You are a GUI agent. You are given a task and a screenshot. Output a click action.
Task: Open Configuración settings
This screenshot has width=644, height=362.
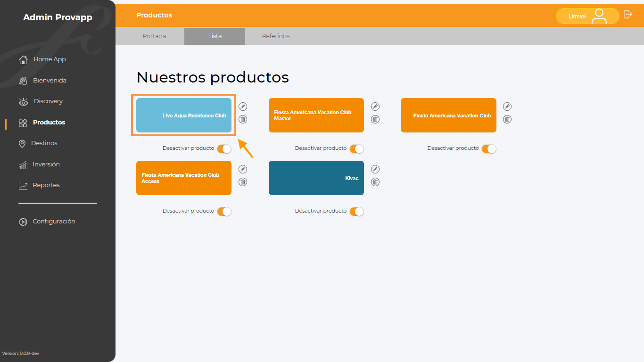click(x=54, y=222)
